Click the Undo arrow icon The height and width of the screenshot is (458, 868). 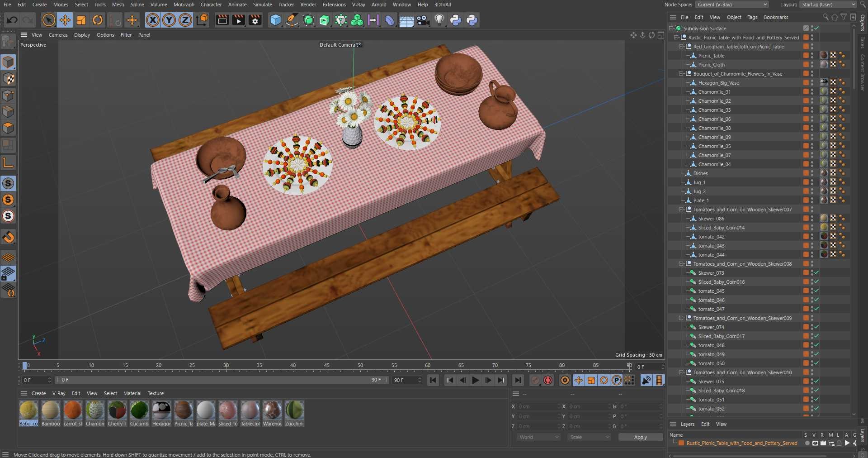pos(12,20)
